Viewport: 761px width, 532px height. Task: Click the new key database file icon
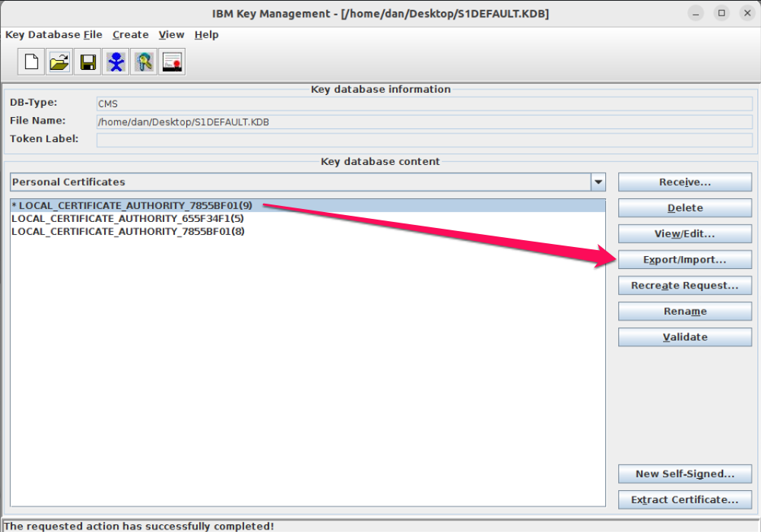[x=31, y=62]
